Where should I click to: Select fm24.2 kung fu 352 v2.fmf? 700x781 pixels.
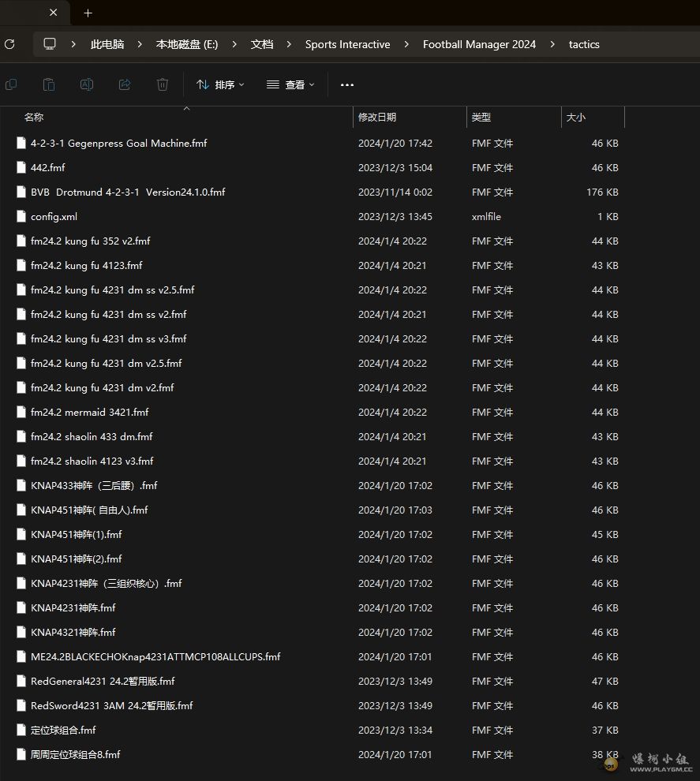90,241
